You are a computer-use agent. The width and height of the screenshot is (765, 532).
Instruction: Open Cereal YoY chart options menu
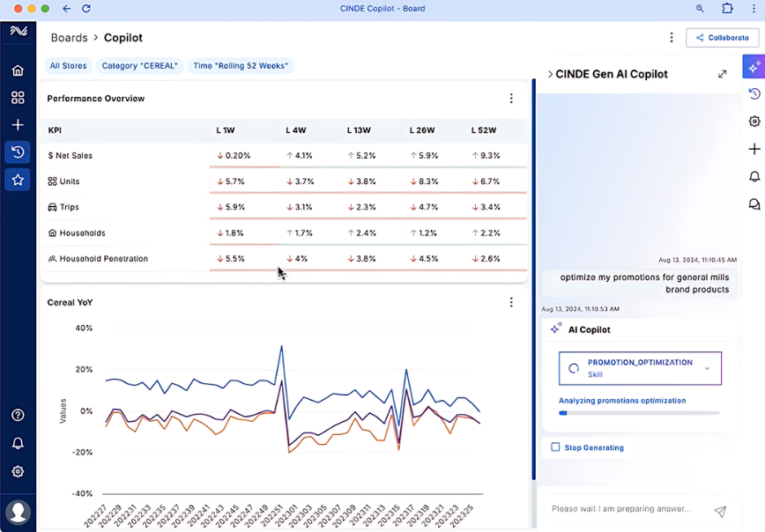click(511, 302)
